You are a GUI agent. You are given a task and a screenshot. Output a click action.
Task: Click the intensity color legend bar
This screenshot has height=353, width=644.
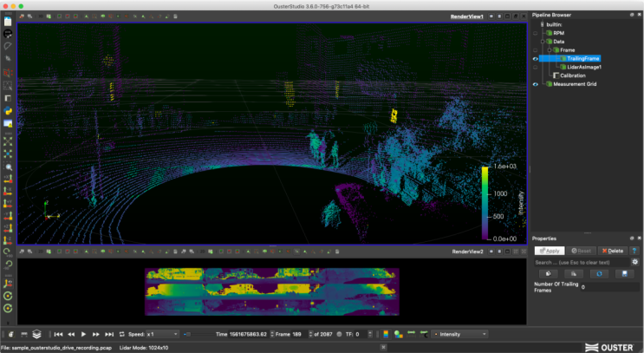pos(485,203)
